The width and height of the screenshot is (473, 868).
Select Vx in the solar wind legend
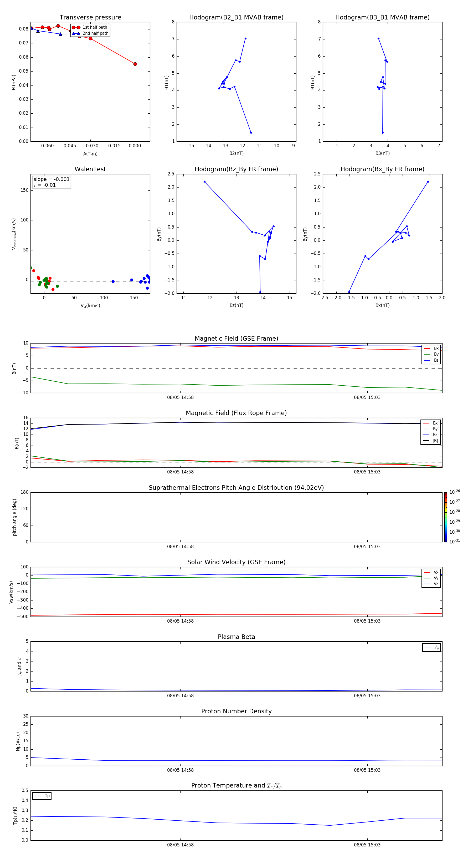pyautogui.click(x=431, y=572)
